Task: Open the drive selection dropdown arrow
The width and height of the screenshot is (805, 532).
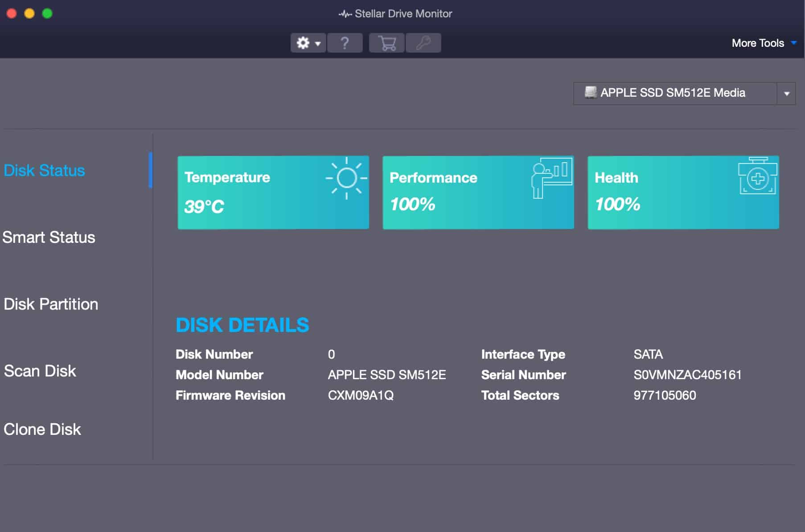Action: coord(787,93)
